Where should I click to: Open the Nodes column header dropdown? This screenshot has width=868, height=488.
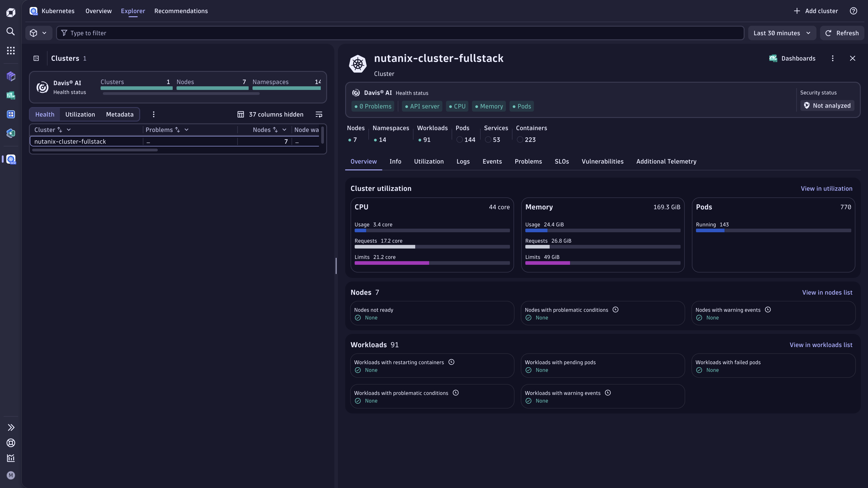(284, 130)
